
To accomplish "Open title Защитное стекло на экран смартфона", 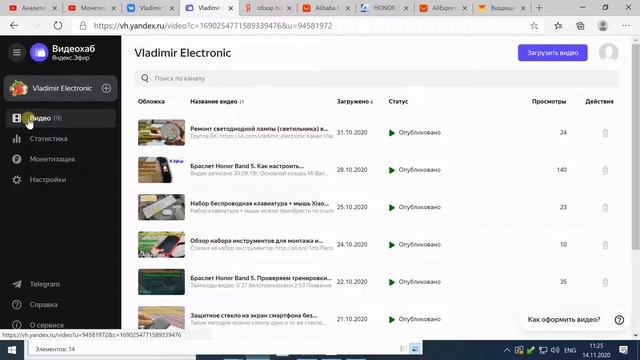I will [x=253, y=316].
